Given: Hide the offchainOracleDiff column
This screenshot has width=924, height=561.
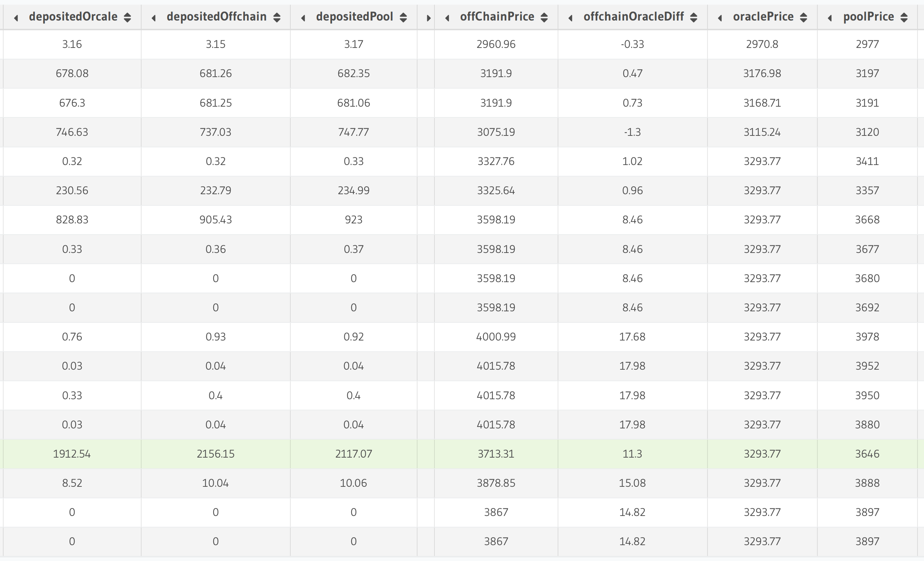Looking at the screenshot, I should 571,17.
